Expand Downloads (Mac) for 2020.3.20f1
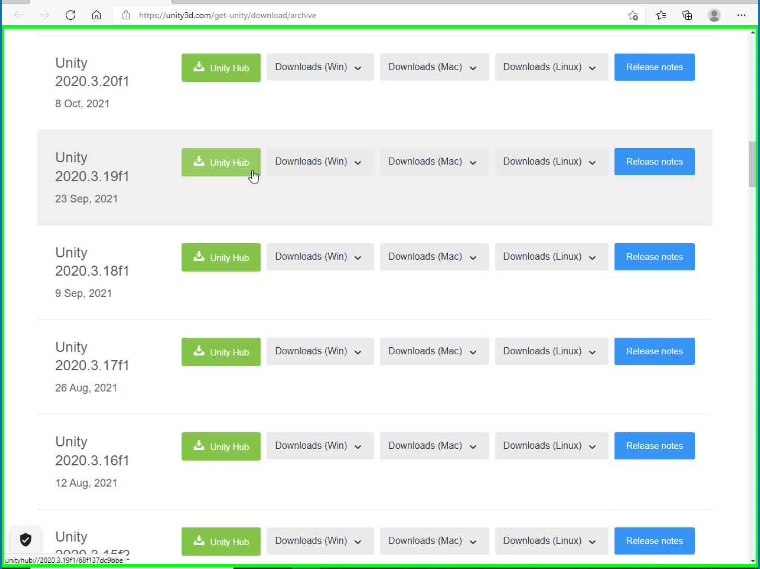Viewport: 760px width, 569px height. point(434,67)
